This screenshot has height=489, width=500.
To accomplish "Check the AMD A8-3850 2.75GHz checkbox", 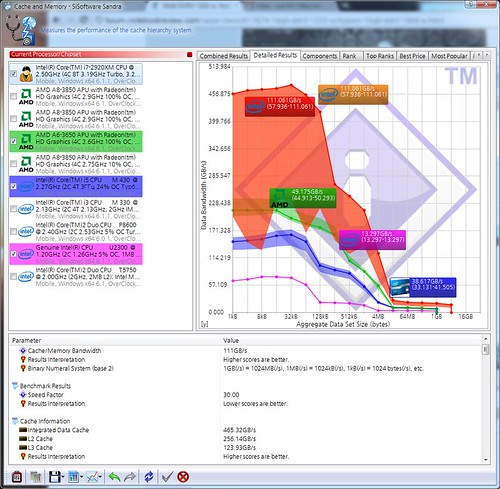I will point(13,164).
